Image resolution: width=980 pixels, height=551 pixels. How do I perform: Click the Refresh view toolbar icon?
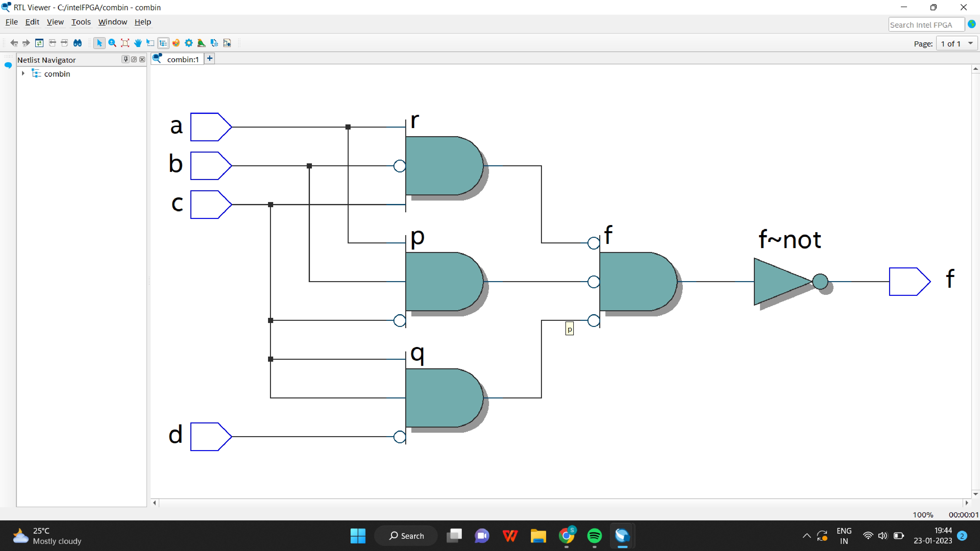tap(39, 43)
